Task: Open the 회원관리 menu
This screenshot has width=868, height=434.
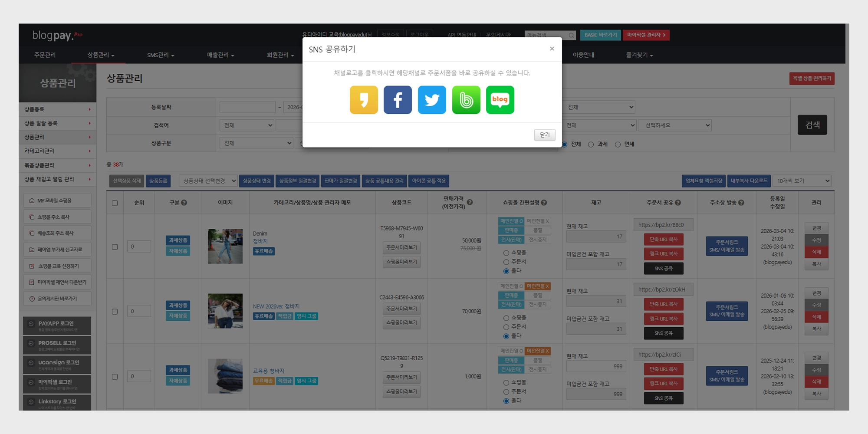Action: tap(280, 55)
